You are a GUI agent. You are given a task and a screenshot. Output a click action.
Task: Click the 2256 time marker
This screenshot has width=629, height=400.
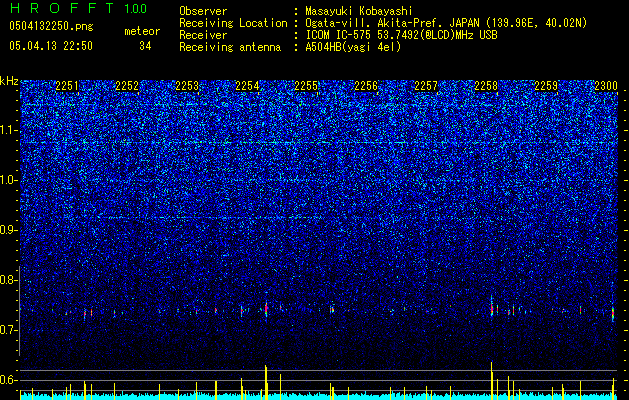pyautogui.click(x=366, y=86)
